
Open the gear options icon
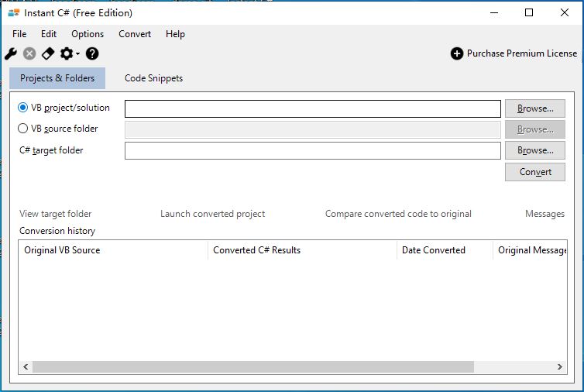pos(67,53)
